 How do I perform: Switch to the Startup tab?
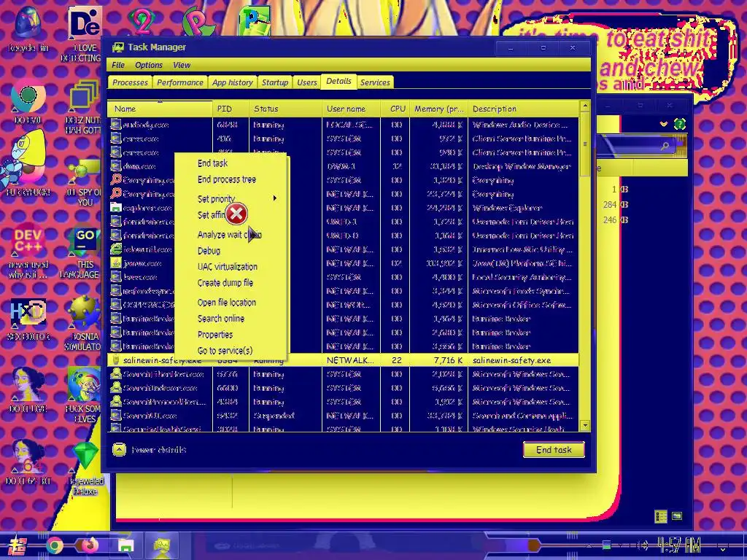coord(275,82)
